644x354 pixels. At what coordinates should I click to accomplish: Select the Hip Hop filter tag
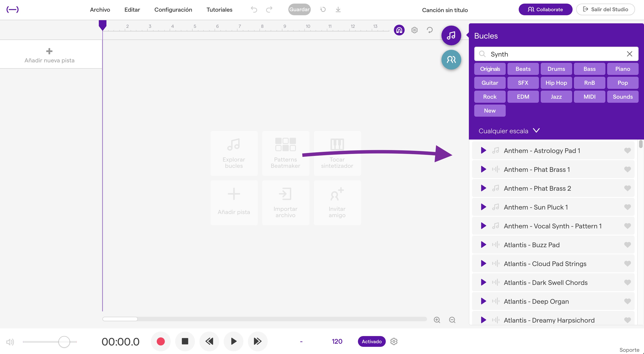[x=556, y=83]
